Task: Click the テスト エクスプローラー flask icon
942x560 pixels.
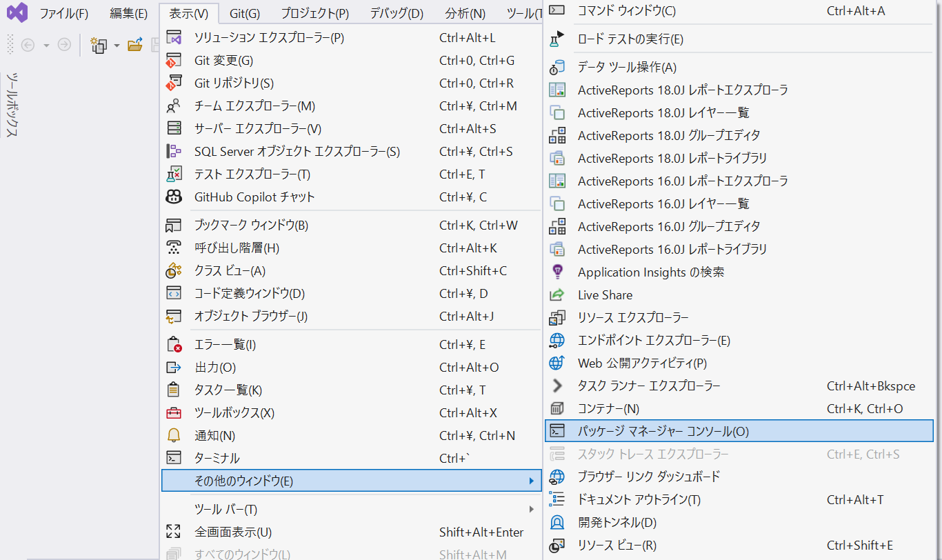Action: click(x=174, y=174)
